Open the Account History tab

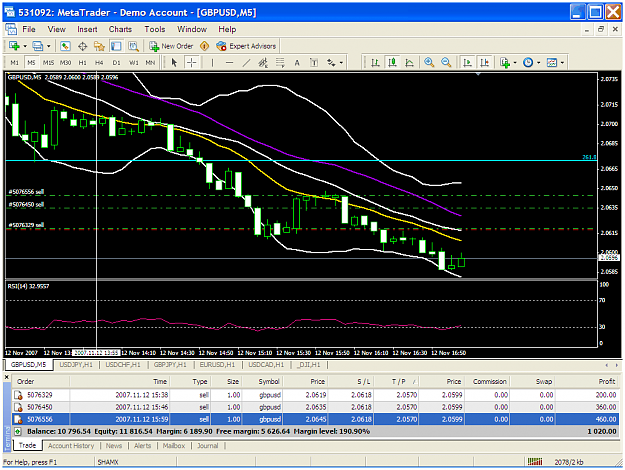pos(71,446)
